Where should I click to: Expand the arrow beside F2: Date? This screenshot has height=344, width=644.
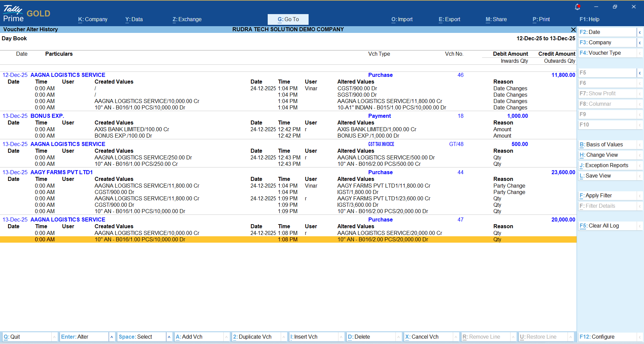pos(640,32)
